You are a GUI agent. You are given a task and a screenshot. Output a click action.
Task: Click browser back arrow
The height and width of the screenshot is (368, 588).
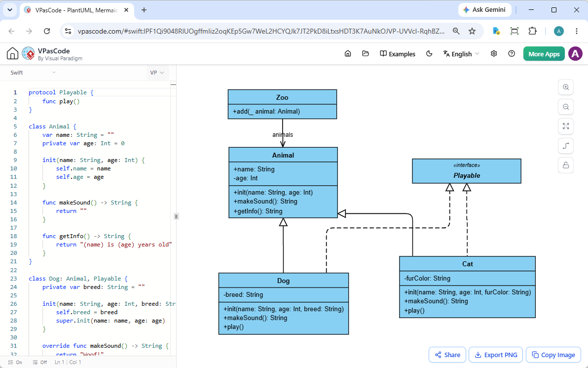(x=12, y=31)
